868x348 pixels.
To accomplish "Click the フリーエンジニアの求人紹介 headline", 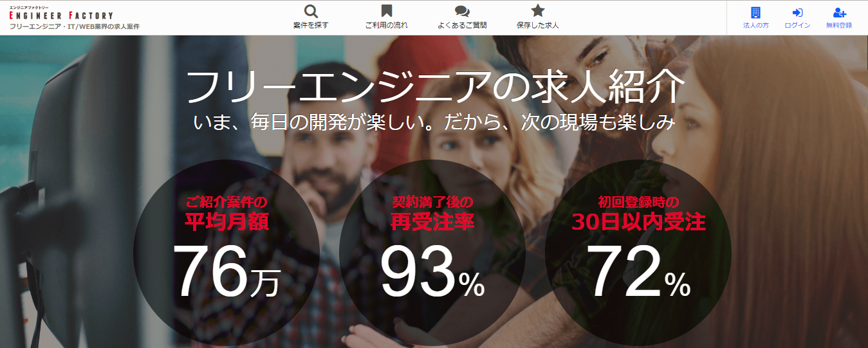I will [434, 87].
